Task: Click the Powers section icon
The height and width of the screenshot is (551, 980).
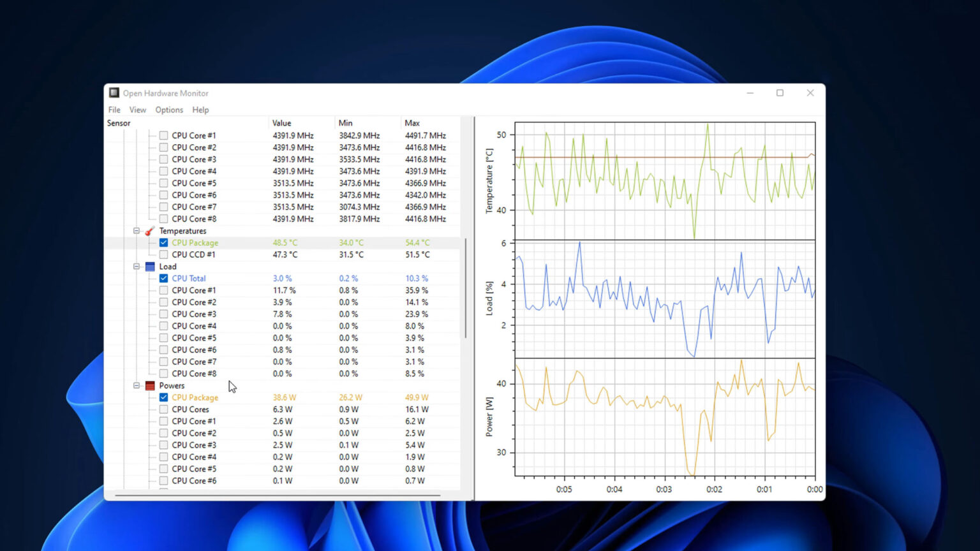Action: pyautogui.click(x=149, y=385)
